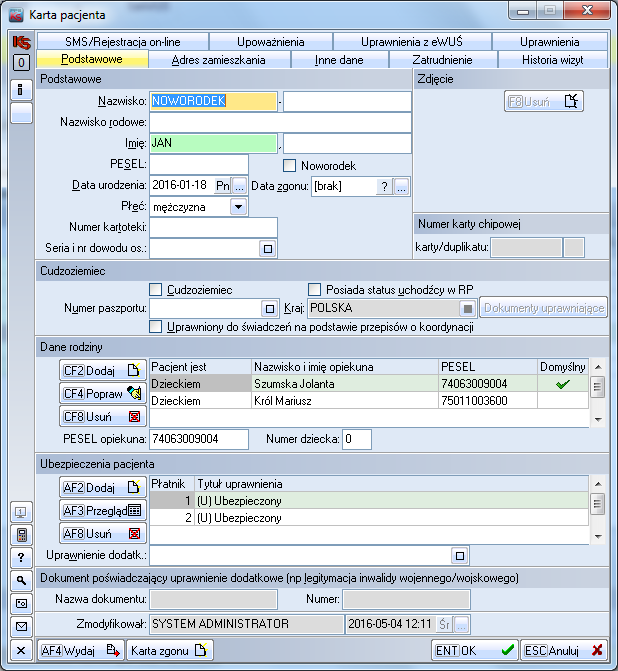Open date picker beside Data zgonu

401,187
